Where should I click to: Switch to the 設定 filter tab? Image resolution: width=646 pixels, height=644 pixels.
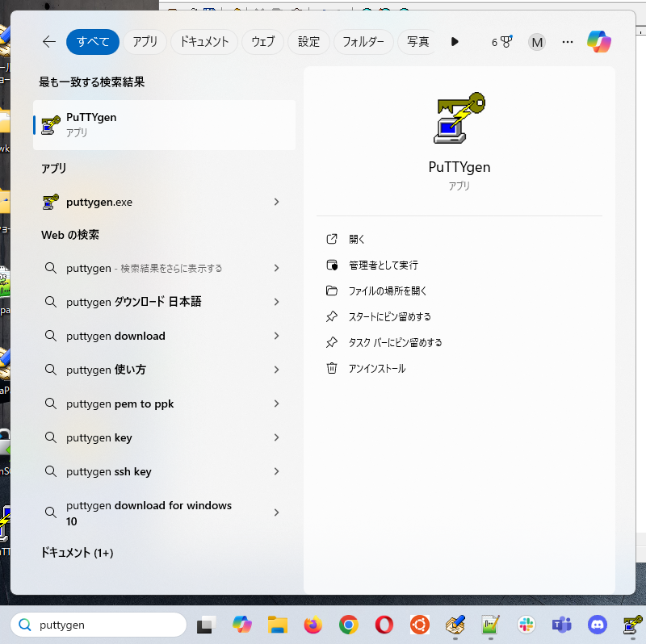click(308, 42)
